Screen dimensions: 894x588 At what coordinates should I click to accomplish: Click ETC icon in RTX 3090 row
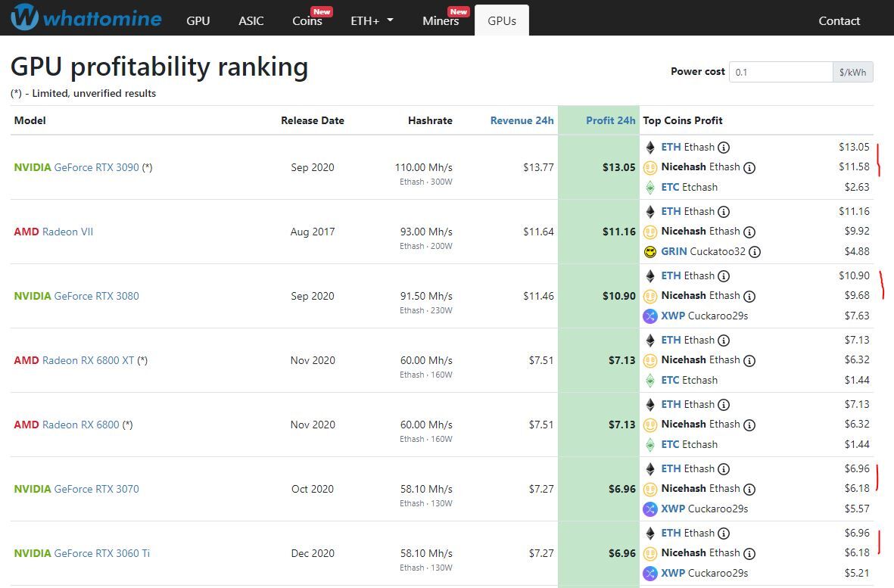point(650,188)
